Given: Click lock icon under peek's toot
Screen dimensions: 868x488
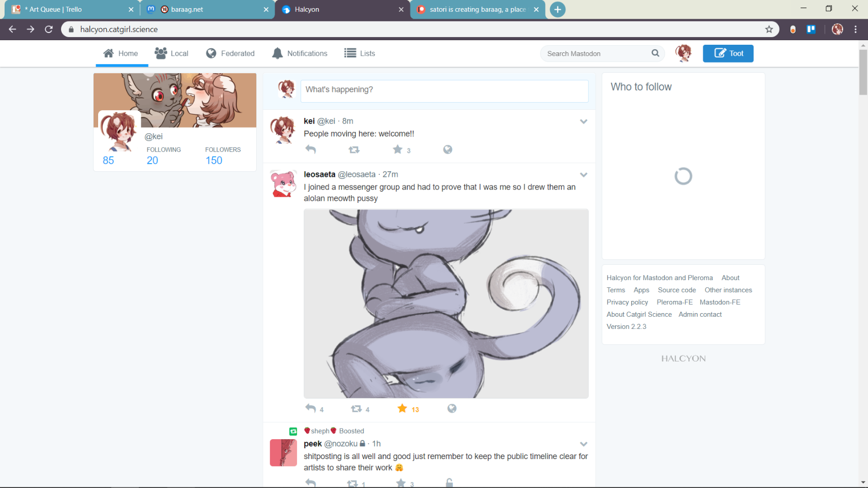Looking at the screenshot, I should pos(450,483).
